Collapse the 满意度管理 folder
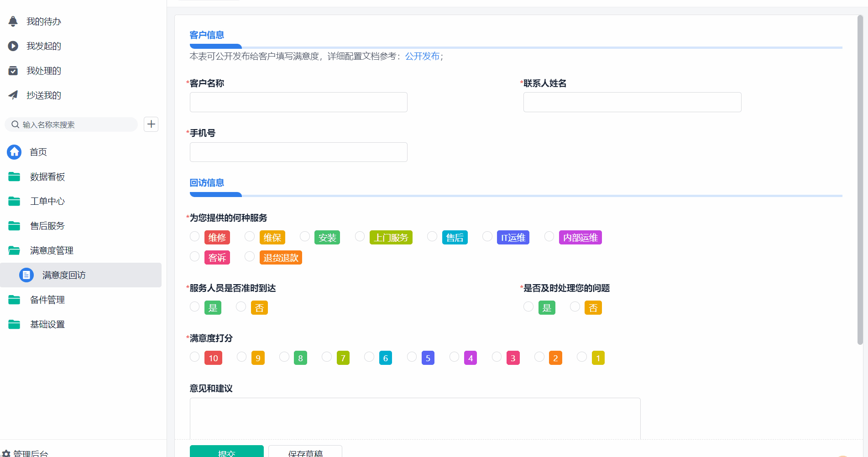 point(52,250)
